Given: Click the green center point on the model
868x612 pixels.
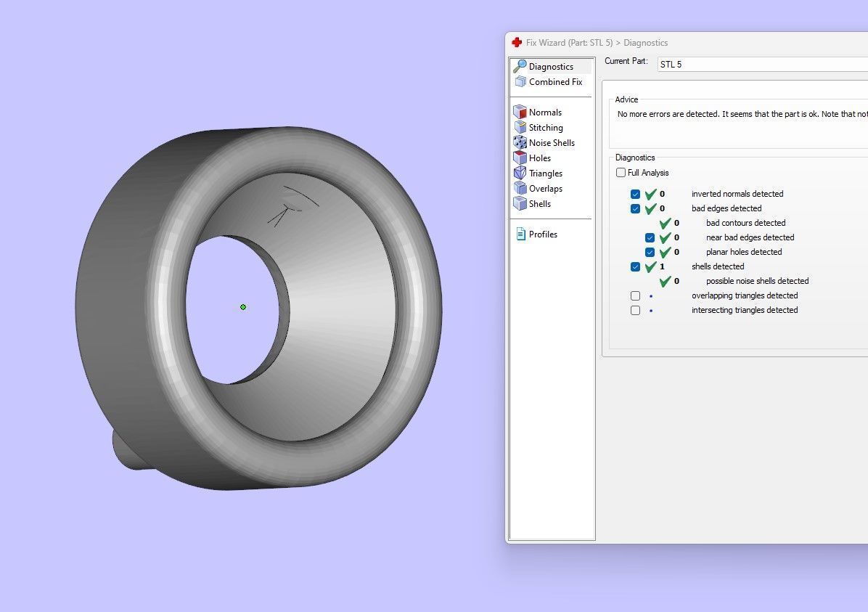Looking at the screenshot, I should (x=243, y=307).
